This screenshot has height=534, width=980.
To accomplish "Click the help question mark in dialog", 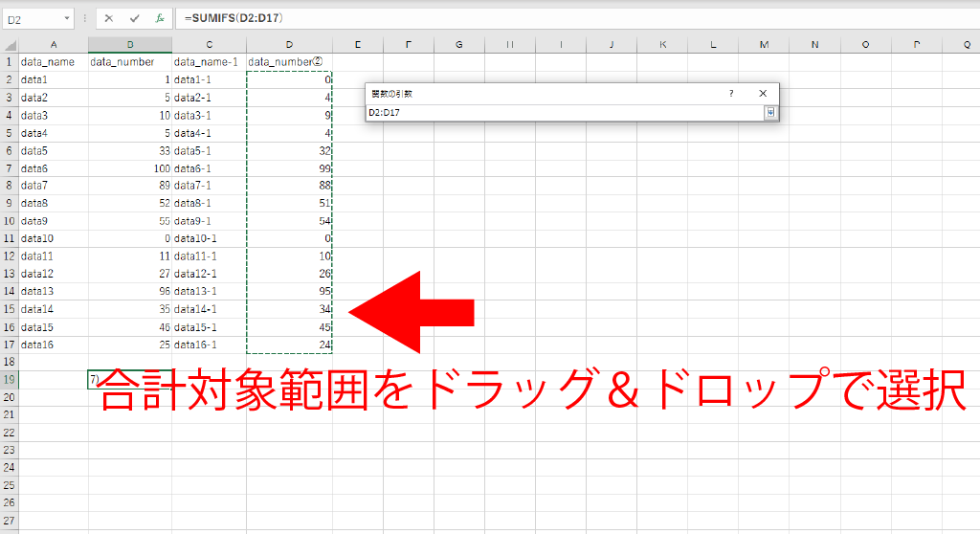I will click(x=731, y=94).
